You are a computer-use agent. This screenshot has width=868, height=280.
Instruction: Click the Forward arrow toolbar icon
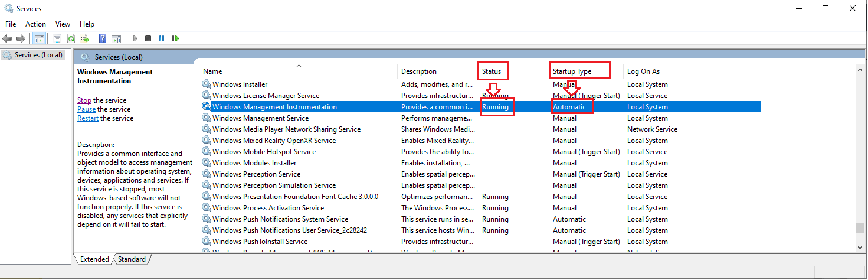point(21,38)
